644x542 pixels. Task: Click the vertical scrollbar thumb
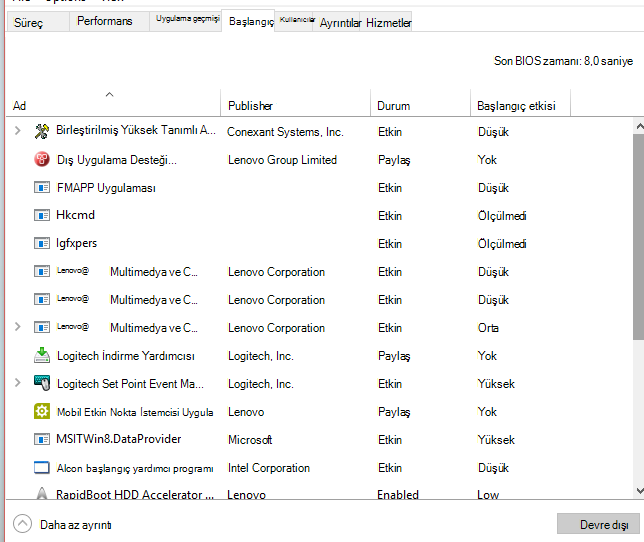tap(639, 237)
